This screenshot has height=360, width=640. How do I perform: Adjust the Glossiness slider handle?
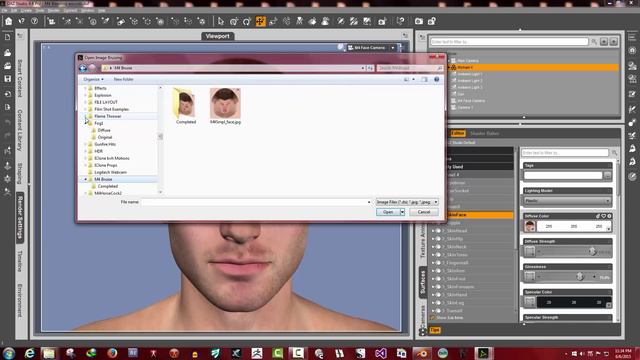(580, 277)
